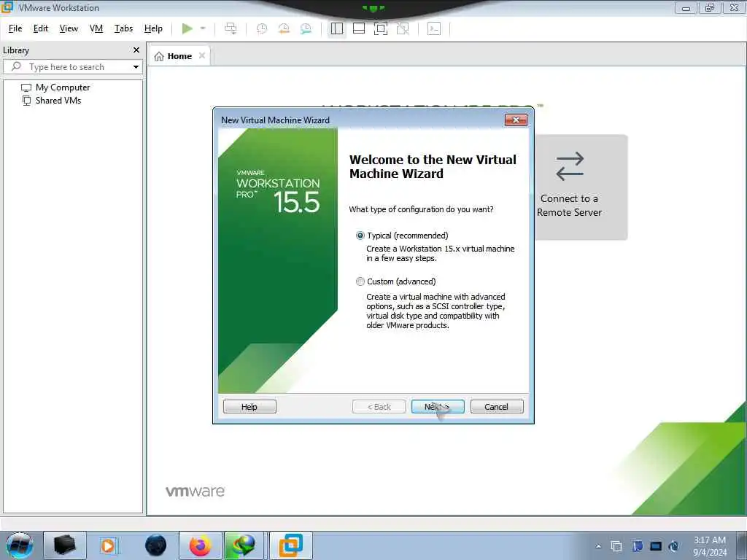Toggle the thumbnail bar view icon
This screenshot has height=560, width=747.
359,28
